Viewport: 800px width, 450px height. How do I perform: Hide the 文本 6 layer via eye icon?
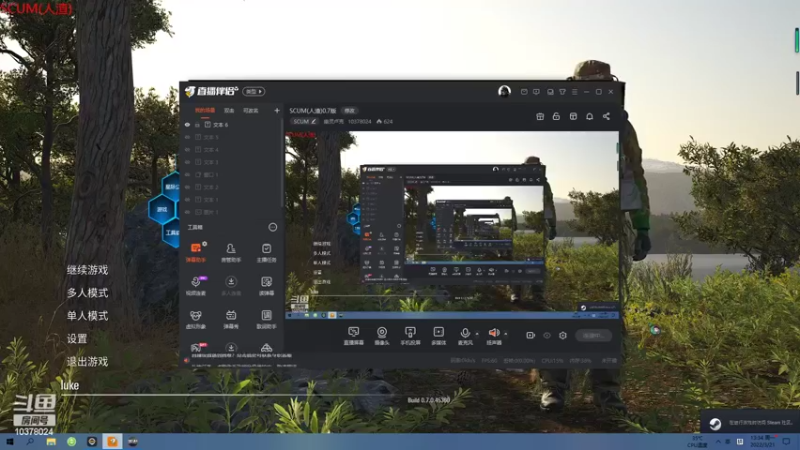[x=187, y=124]
